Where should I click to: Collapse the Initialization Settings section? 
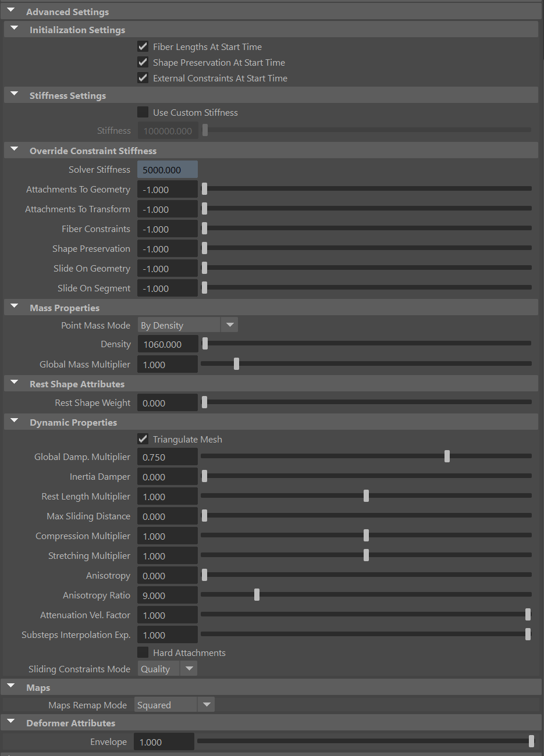14,27
